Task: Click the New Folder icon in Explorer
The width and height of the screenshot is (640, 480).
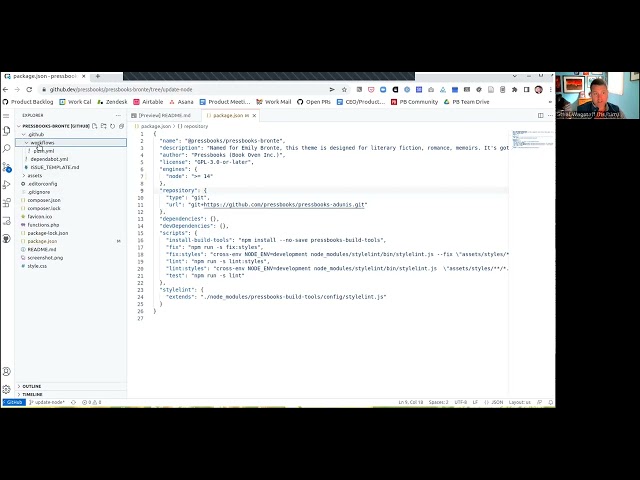Action: (x=104, y=126)
